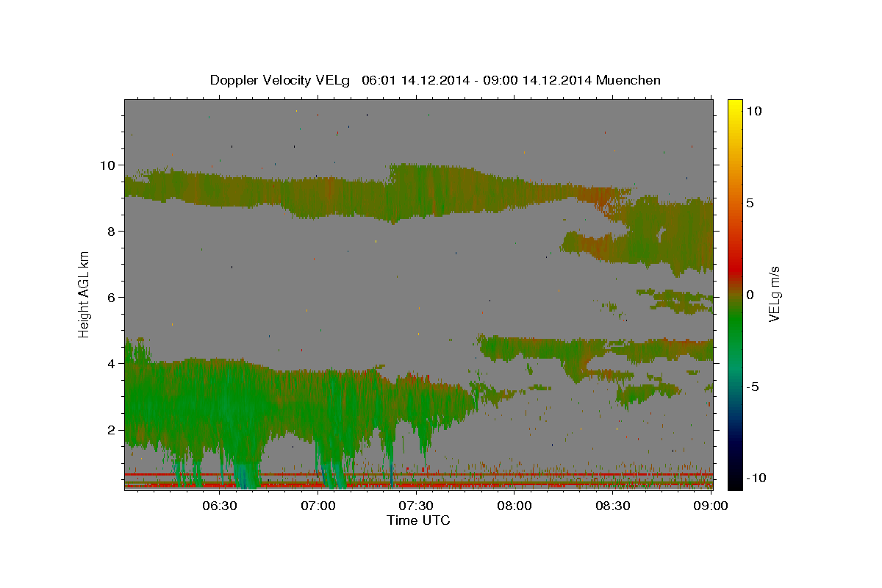Image resolution: width=882 pixels, height=588 pixels.
Task: Click the colorbar tick label 0
Action: pos(750,295)
